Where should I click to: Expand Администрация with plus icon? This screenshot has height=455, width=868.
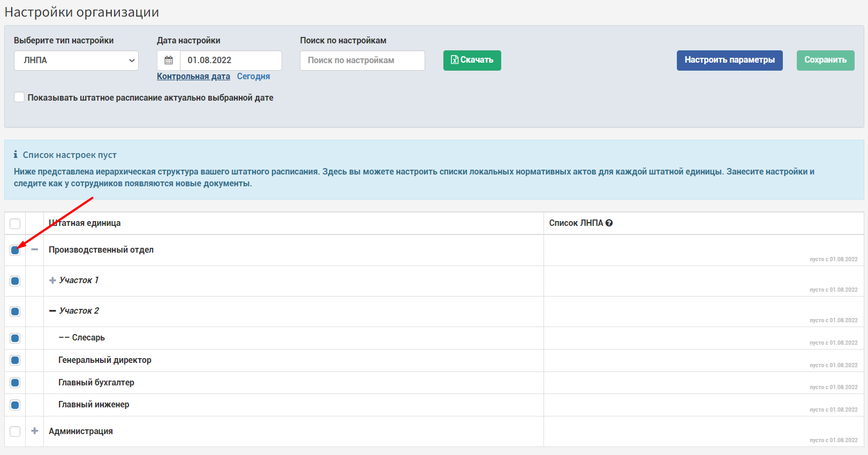coord(35,431)
